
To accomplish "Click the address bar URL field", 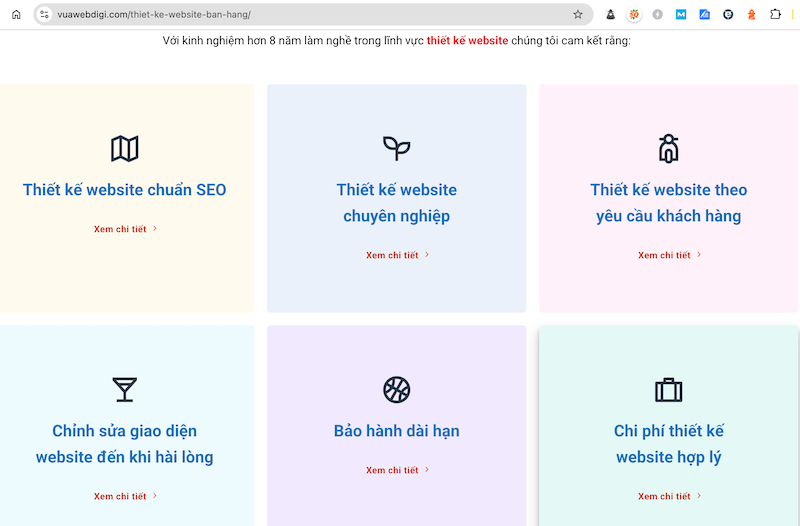I will point(312,14).
